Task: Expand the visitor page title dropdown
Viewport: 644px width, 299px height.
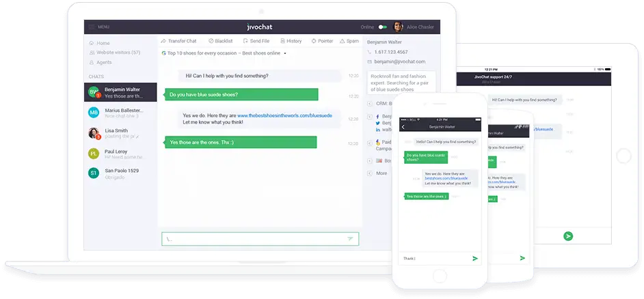Action: point(285,53)
